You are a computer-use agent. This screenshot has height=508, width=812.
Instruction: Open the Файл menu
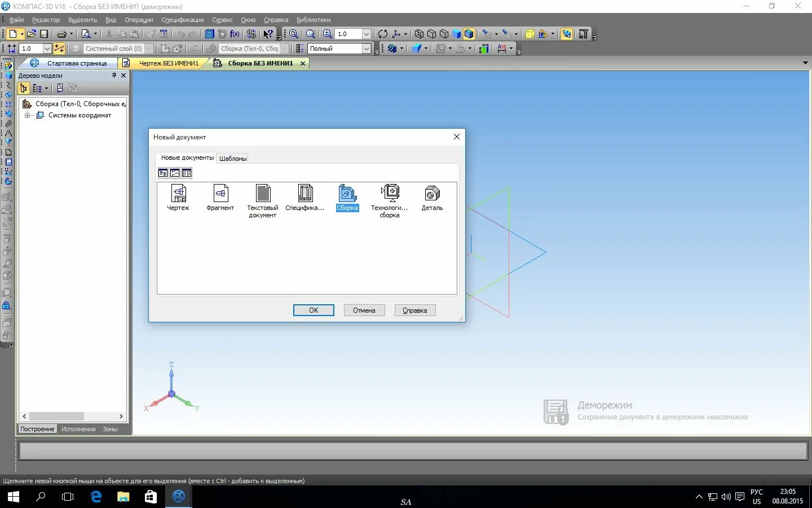[x=16, y=20]
